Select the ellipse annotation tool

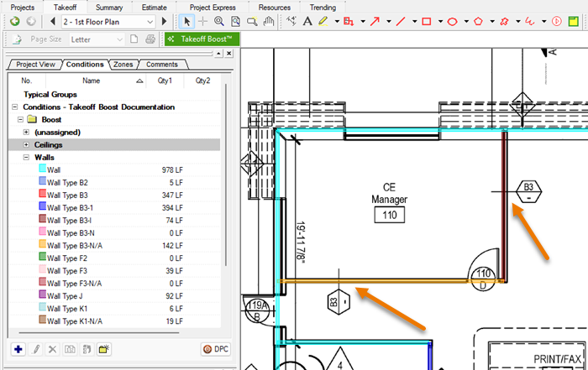pos(452,21)
